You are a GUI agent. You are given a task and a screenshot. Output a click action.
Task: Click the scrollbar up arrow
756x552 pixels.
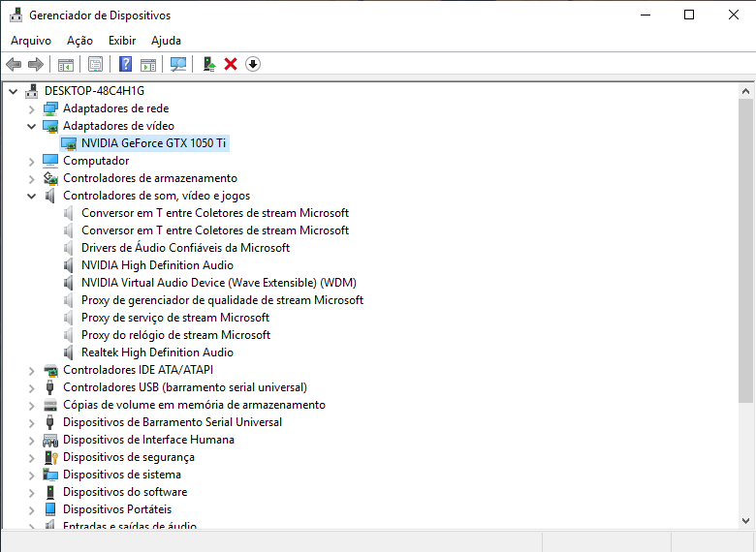click(x=745, y=91)
